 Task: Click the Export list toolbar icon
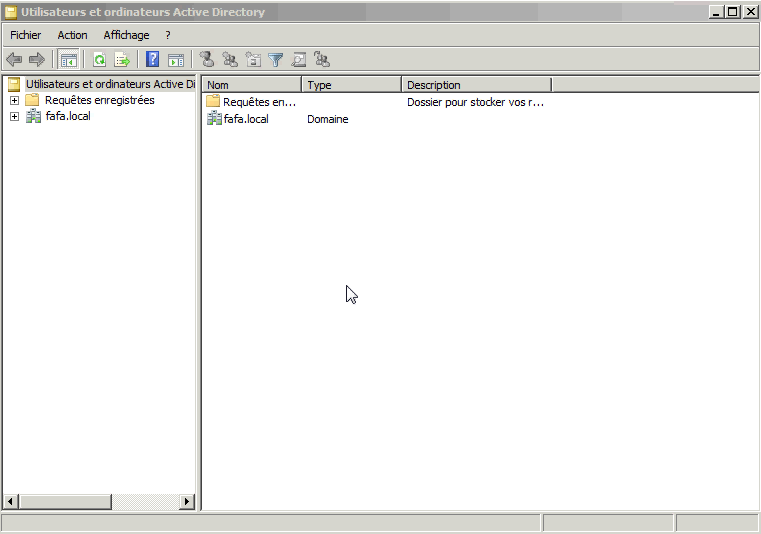pos(122,60)
